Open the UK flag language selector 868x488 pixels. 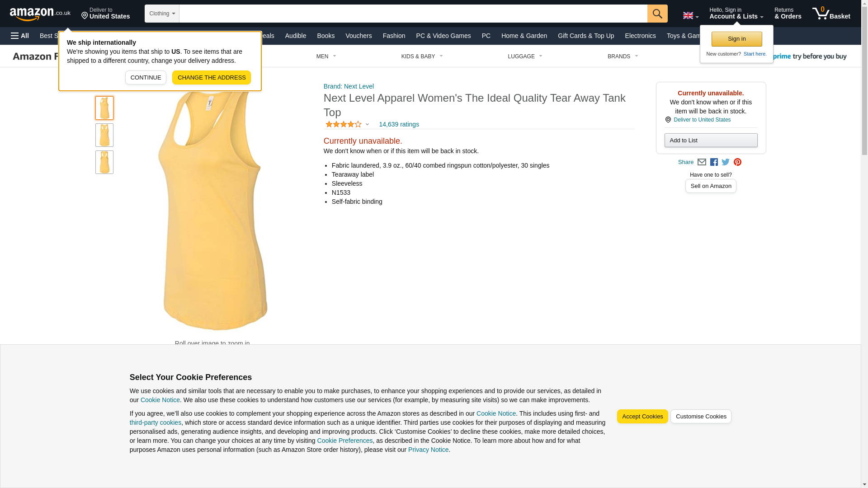pyautogui.click(x=691, y=15)
